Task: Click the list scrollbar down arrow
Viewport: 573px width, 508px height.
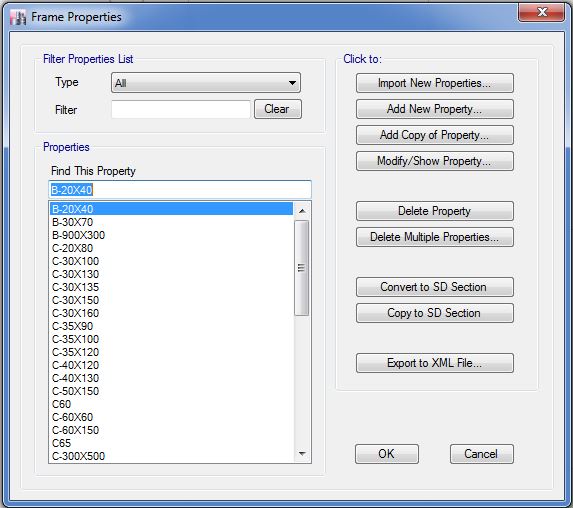Action: point(302,454)
